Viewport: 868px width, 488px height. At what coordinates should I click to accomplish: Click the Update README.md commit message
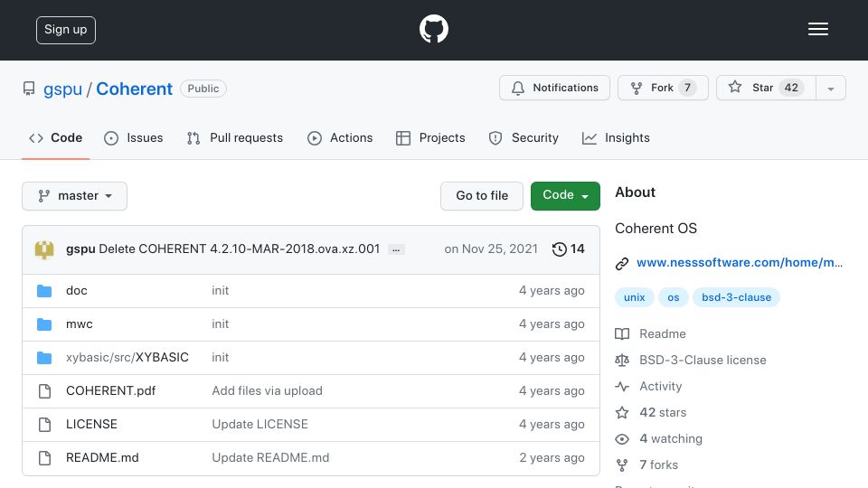coord(270,457)
